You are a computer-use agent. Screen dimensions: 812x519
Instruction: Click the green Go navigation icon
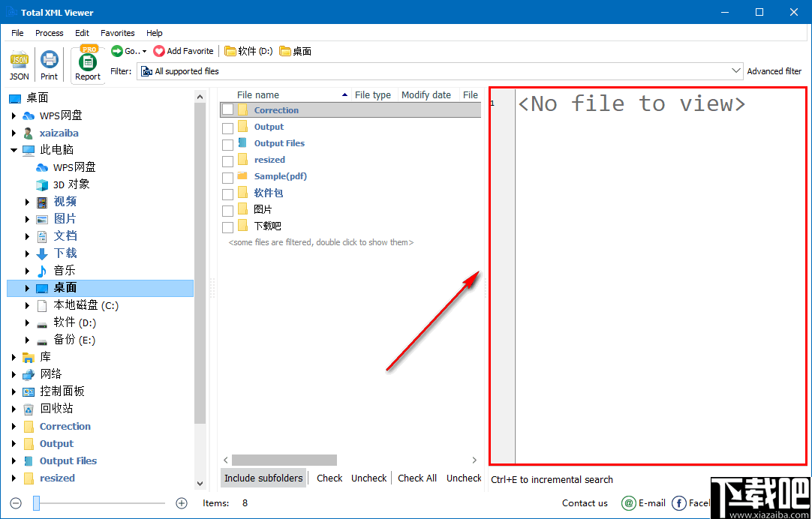pos(118,51)
